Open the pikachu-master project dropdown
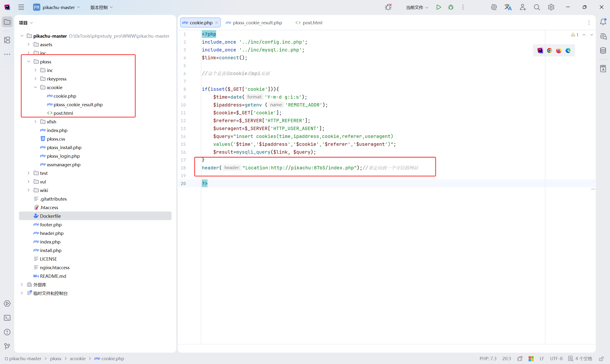Viewport: 610px width, 364px height. [59, 7]
